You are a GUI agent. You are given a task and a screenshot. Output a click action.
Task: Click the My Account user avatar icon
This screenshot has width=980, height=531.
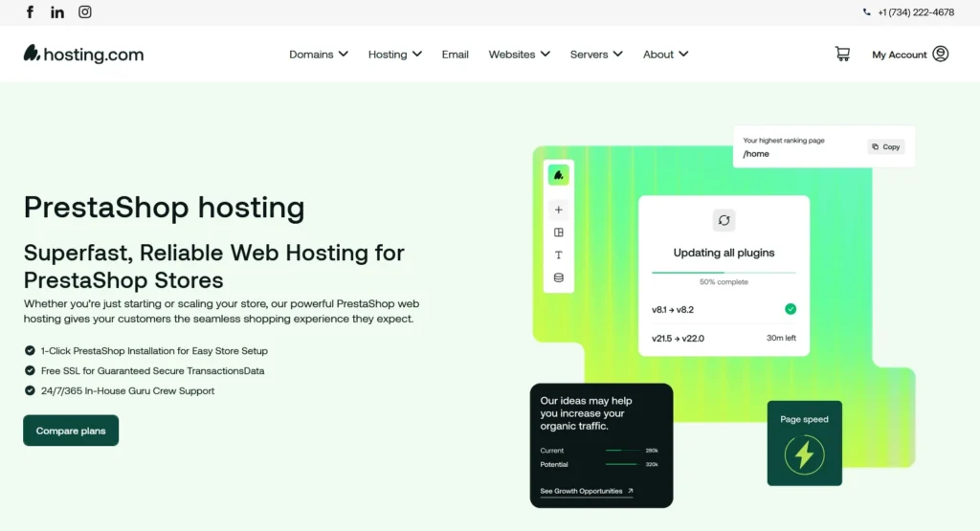pos(940,54)
